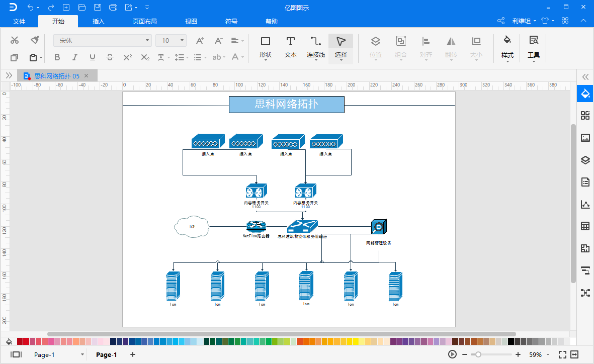
Task: Click the Redo arrow in title bar
Action: point(51,7)
